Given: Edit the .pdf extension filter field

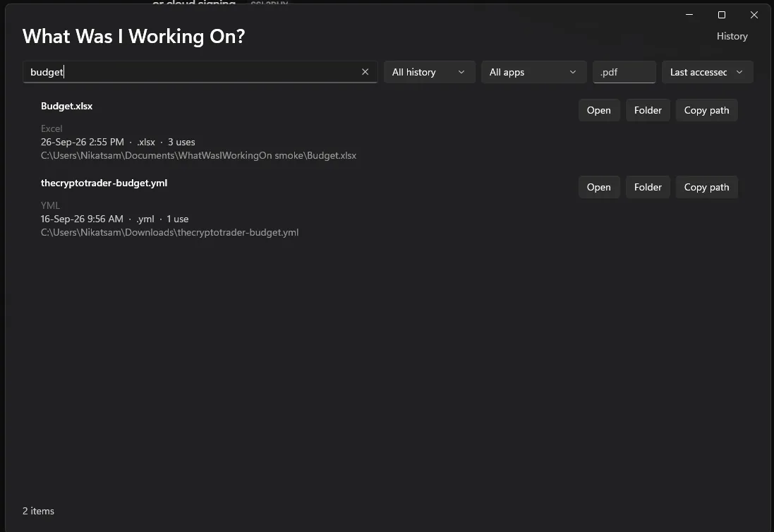Looking at the screenshot, I should [x=624, y=72].
